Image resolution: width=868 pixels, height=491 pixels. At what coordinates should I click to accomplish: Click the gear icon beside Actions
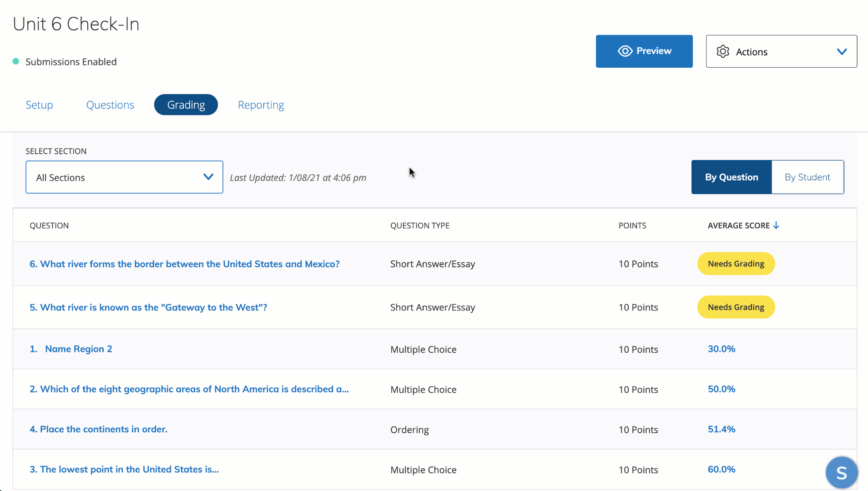722,51
